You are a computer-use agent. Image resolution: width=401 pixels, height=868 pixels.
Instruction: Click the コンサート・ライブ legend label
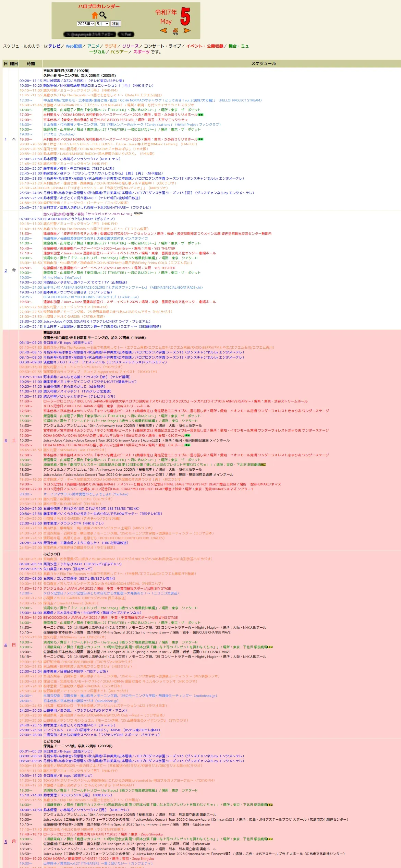(162, 46)
